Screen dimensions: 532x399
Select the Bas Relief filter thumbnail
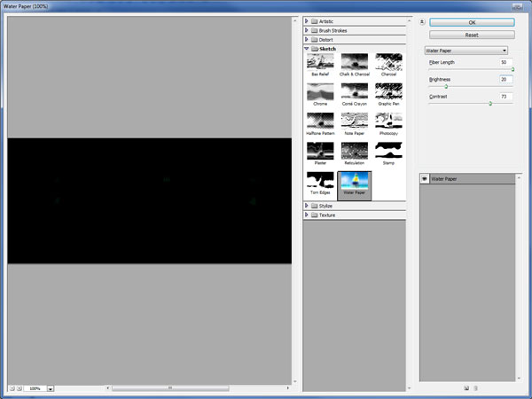(320, 62)
